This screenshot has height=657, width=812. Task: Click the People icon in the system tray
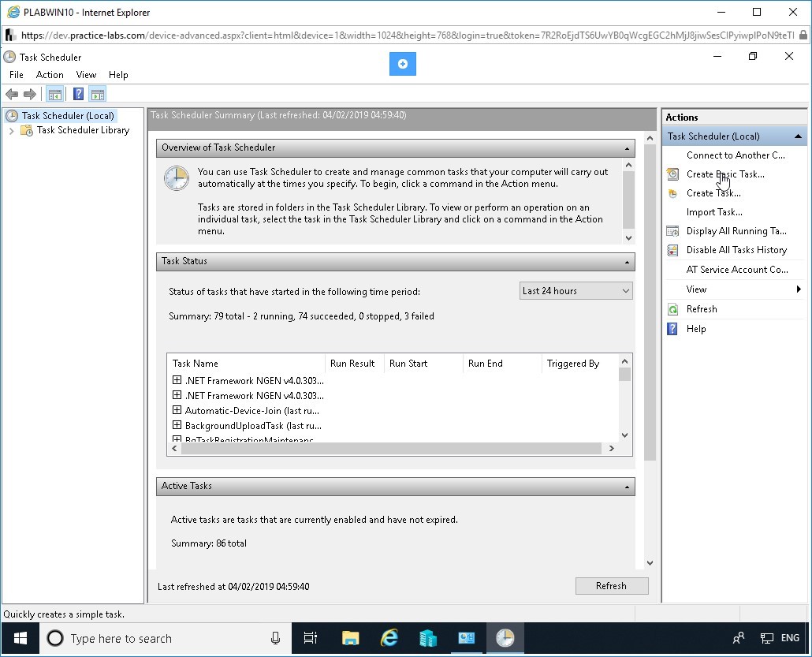(739, 638)
